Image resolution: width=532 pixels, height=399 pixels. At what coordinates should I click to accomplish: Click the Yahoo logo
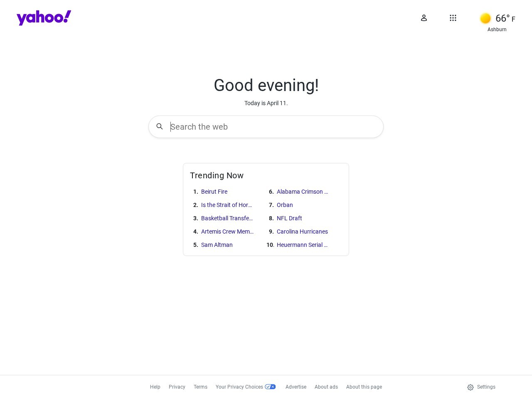click(44, 17)
